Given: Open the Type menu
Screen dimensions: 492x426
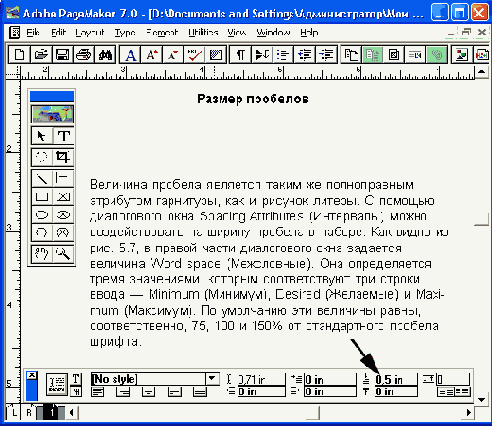Looking at the screenshot, I should tap(125, 32).
